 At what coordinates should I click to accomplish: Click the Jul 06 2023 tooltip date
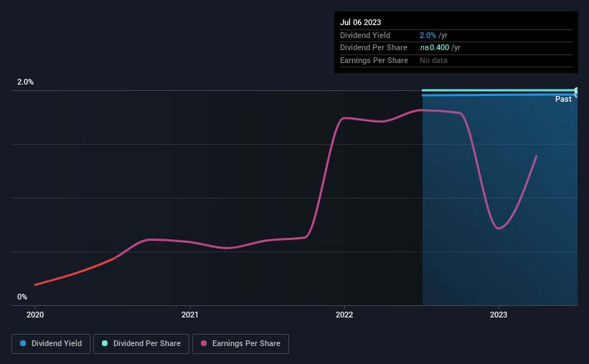(360, 22)
